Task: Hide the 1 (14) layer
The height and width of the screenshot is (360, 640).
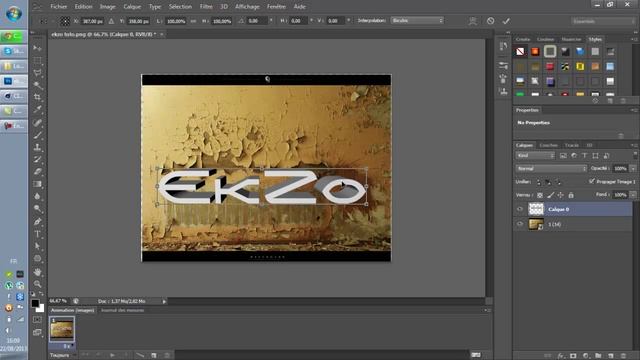Action: [520, 224]
